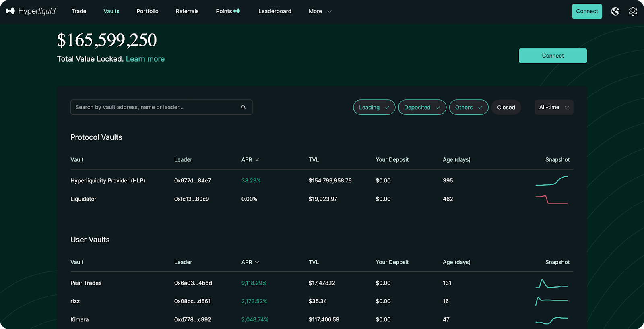Click User Vaults Age (days) header
The width and height of the screenshot is (644, 329).
(x=456, y=262)
